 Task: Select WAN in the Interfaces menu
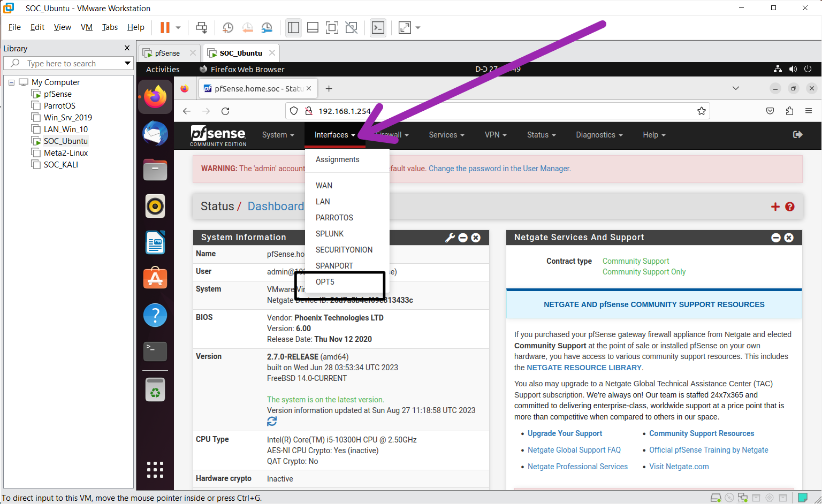(324, 186)
